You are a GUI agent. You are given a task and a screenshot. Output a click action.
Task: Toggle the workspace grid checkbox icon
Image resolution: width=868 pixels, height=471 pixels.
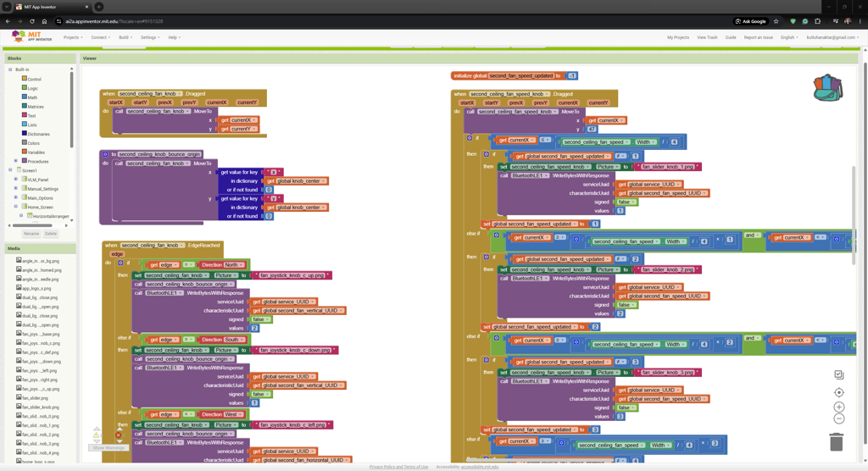[x=838, y=374]
